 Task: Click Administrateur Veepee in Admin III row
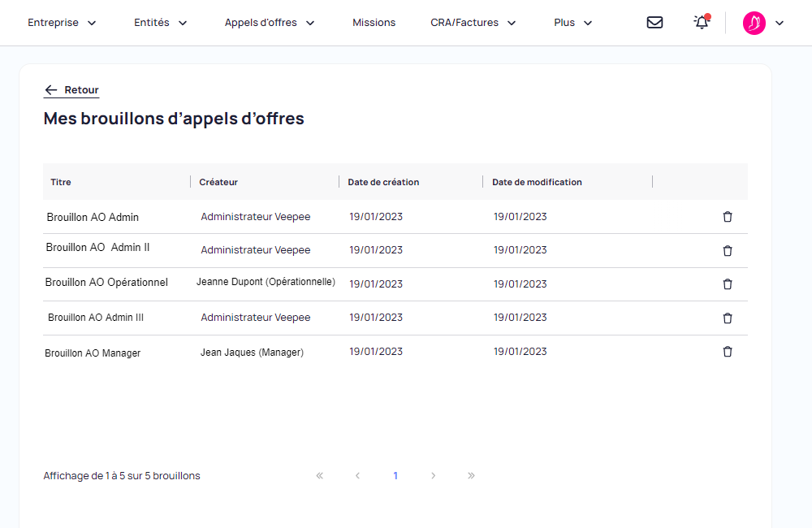[256, 317]
